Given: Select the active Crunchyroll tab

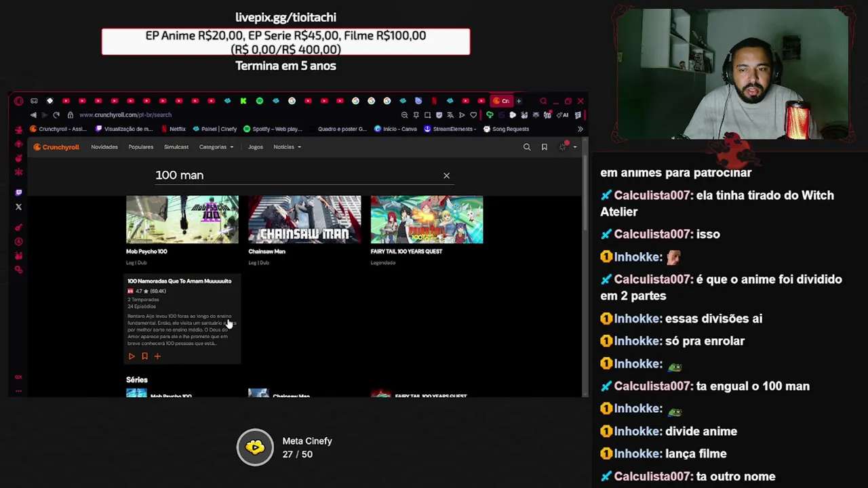Looking at the screenshot, I should pyautogui.click(x=500, y=101).
